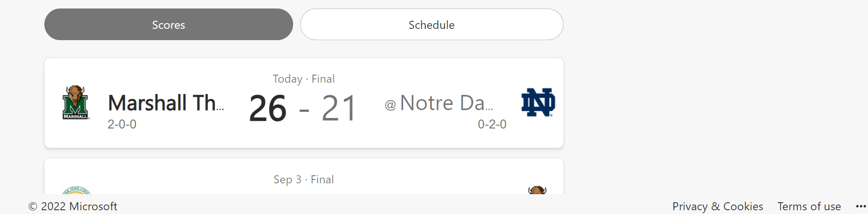Click the partial green team logo in Sep 3 game
The image size is (868, 214).
click(76, 190)
